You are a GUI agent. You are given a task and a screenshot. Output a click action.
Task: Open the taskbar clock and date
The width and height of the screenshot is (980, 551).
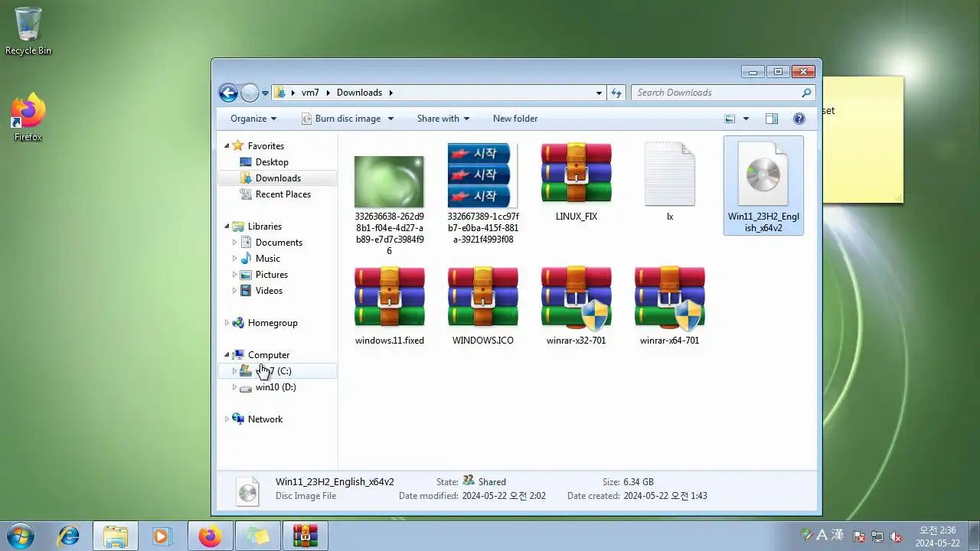pyautogui.click(x=937, y=536)
